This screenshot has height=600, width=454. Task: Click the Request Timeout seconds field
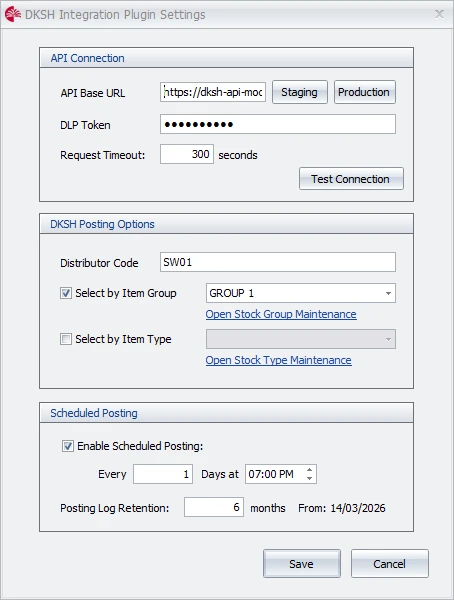coord(187,154)
